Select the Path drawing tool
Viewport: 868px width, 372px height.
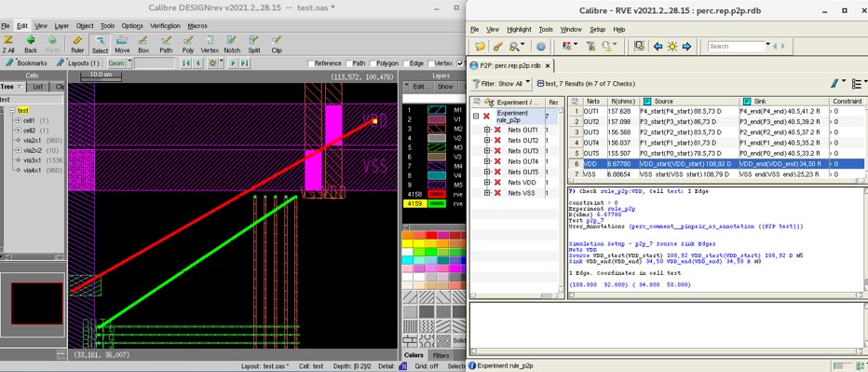[166, 44]
